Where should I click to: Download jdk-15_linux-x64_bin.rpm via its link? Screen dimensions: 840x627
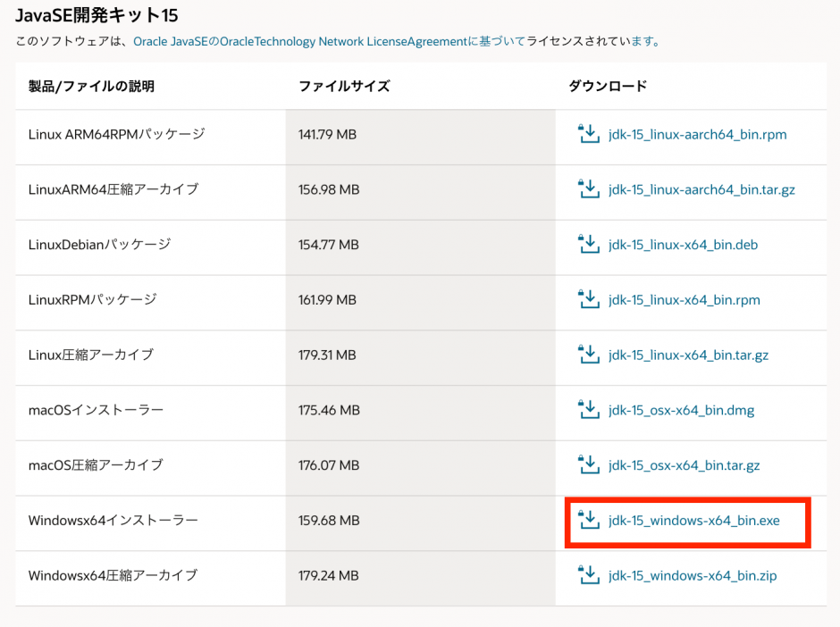(684, 299)
